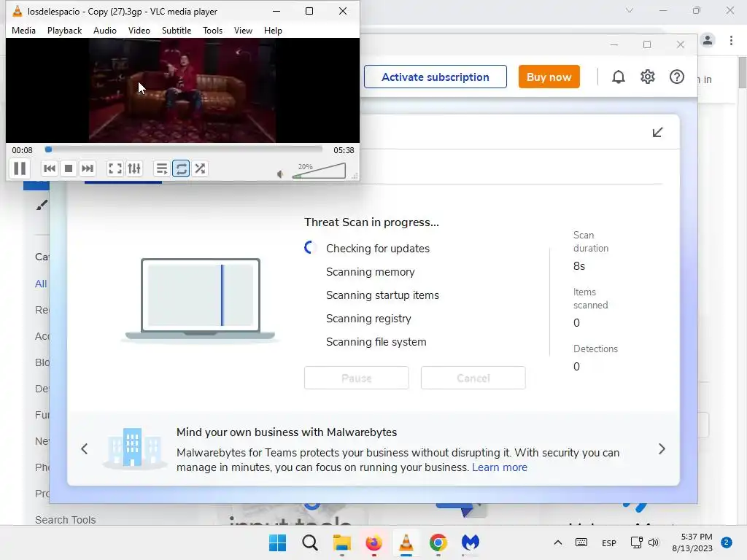Screen dimensions: 747x560
Task: Toggle VLC loop mode button
Action: 181,168
